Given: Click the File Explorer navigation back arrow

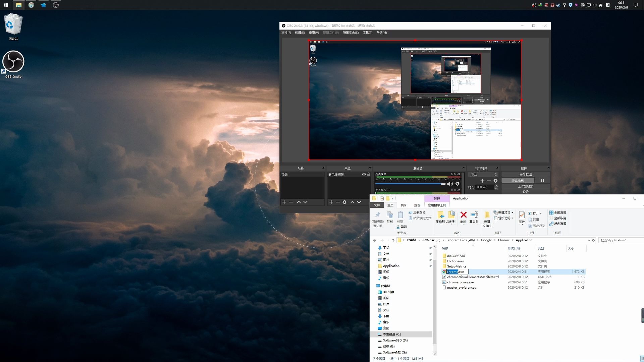Looking at the screenshot, I should pos(375,240).
